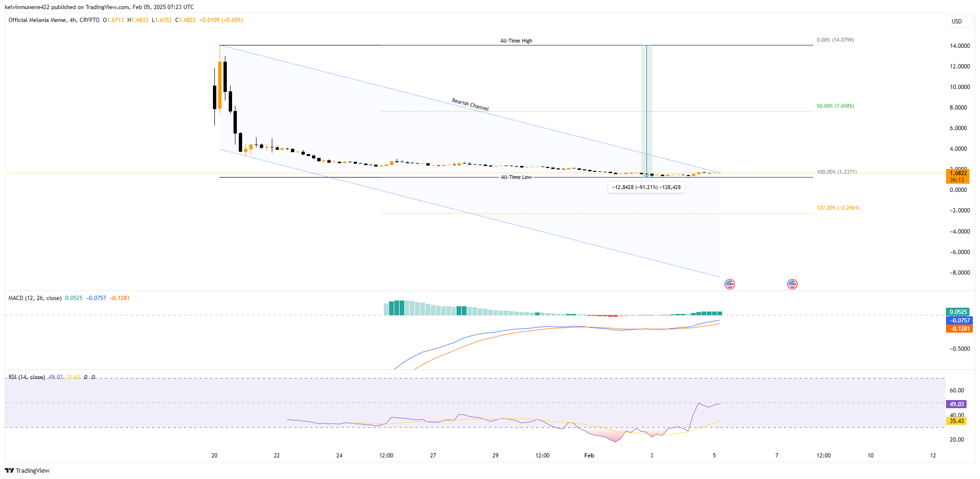
Task: Click the green 0.0525 MACD axis tag
Action: point(958,312)
